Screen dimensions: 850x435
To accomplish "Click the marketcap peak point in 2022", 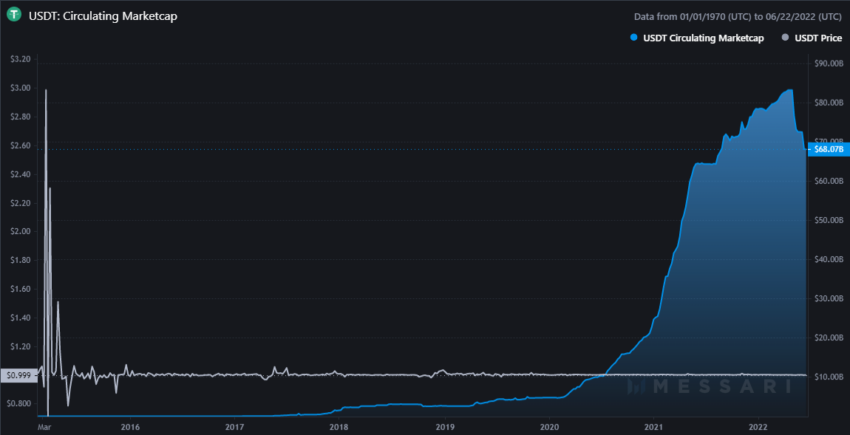I will click(790, 90).
